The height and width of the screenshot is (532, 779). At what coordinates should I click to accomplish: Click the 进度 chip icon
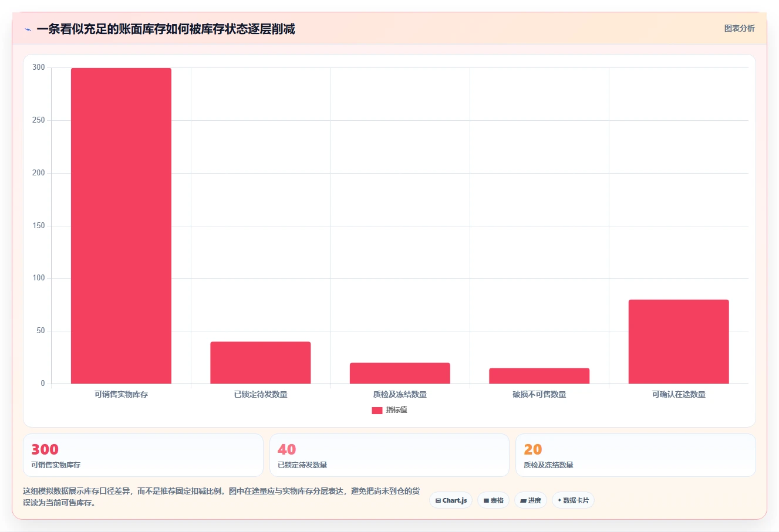(523, 501)
